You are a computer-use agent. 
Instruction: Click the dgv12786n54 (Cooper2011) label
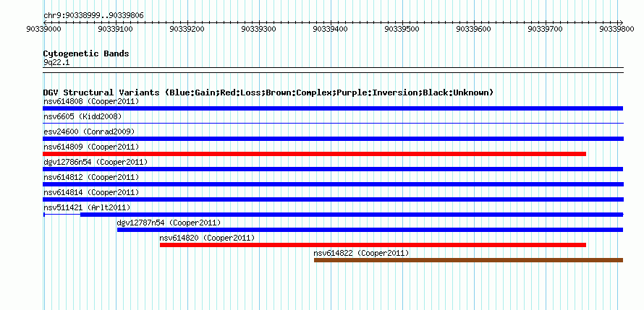pos(96,162)
